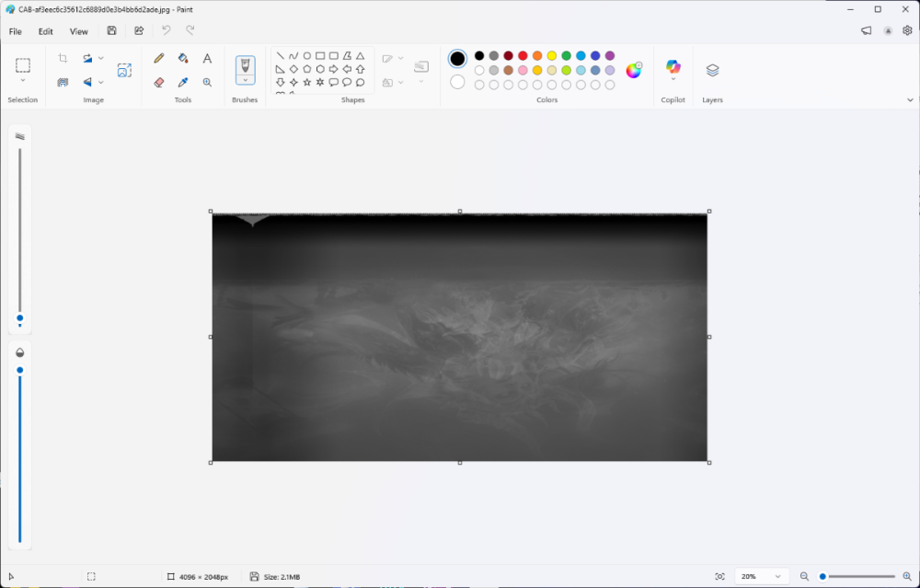Open Paint settings gear

tap(907, 30)
